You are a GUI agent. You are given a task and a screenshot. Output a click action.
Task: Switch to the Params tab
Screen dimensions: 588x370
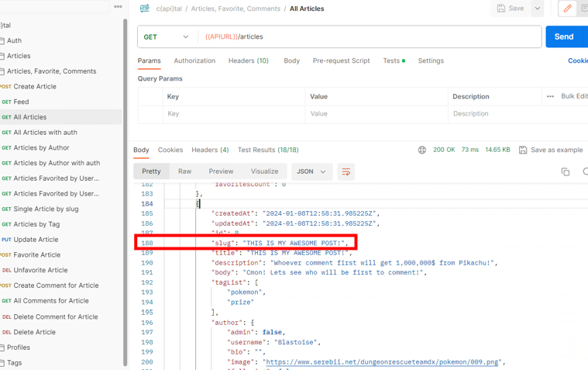coord(149,61)
